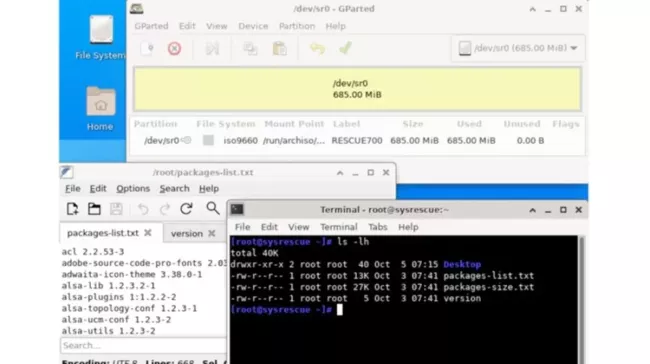650x364 pixels.
Task: Click the resize/move partition icon
Action: tap(212, 49)
